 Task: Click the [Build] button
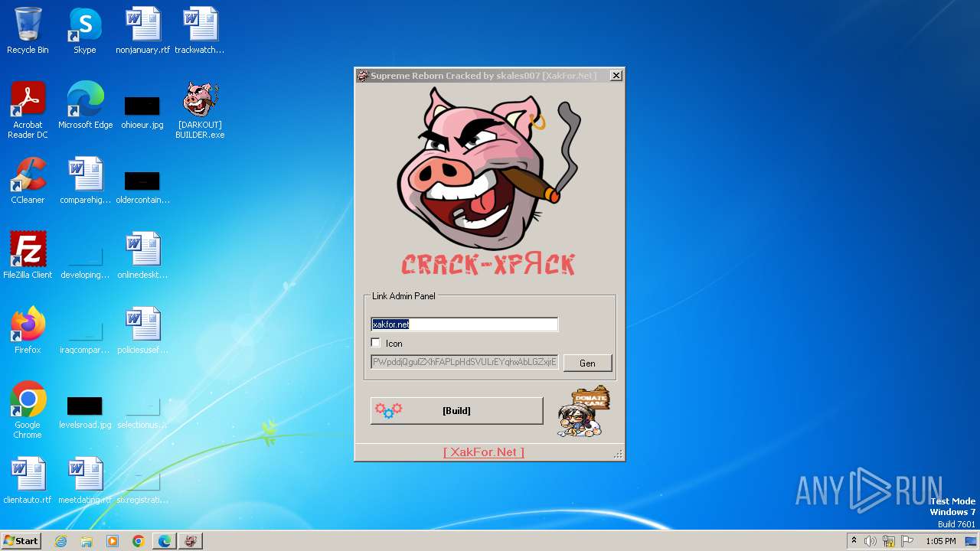456,411
